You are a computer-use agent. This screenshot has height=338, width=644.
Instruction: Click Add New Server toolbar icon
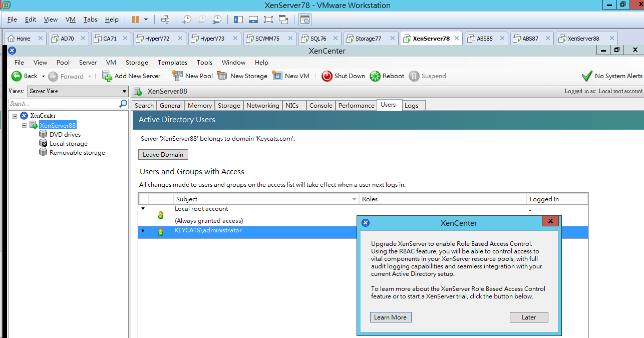107,76
